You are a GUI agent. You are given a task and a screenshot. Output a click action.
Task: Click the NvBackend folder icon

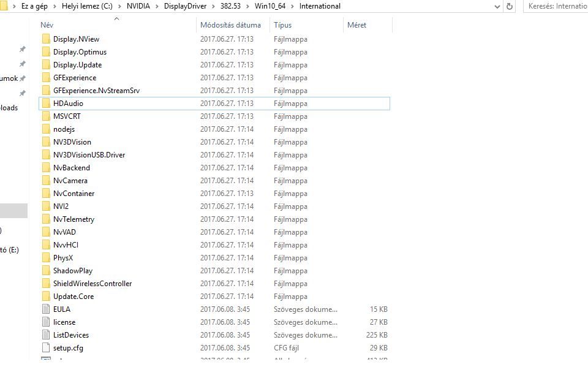click(x=46, y=167)
